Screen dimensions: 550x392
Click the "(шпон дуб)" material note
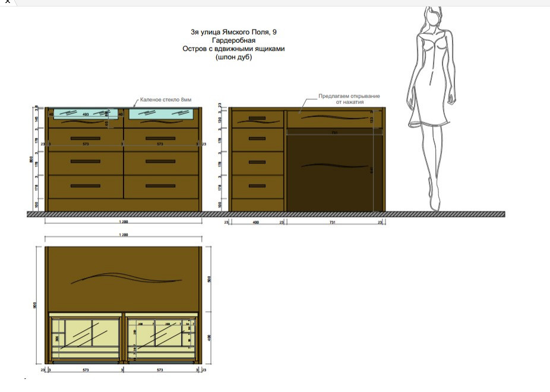coord(233,57)
